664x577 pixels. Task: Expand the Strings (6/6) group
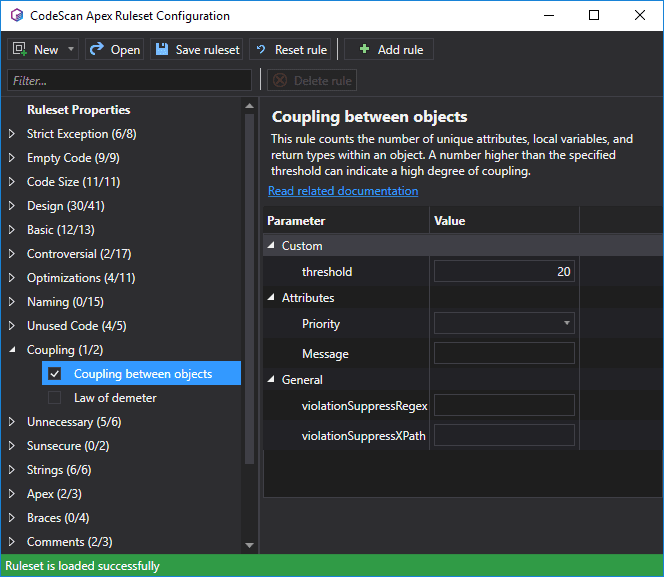[12, 470]
